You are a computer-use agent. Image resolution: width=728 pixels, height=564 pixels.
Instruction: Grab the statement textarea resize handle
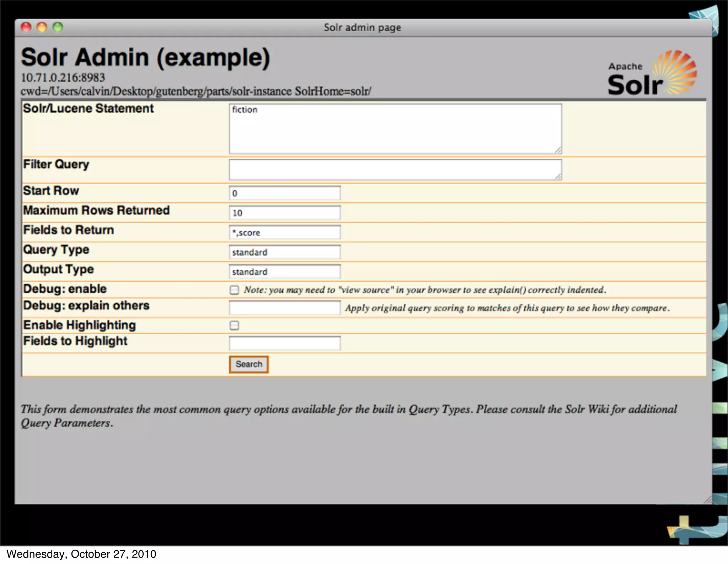coord(558,150)
